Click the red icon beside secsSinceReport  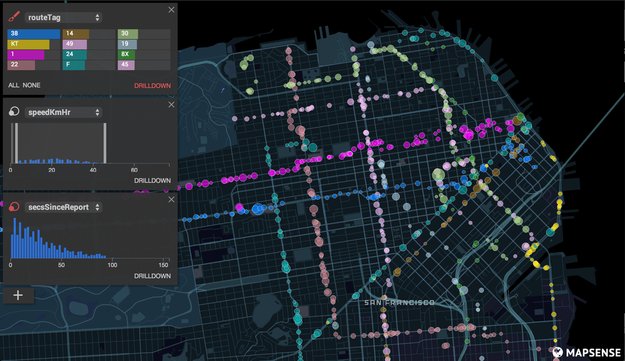[14, 207]
